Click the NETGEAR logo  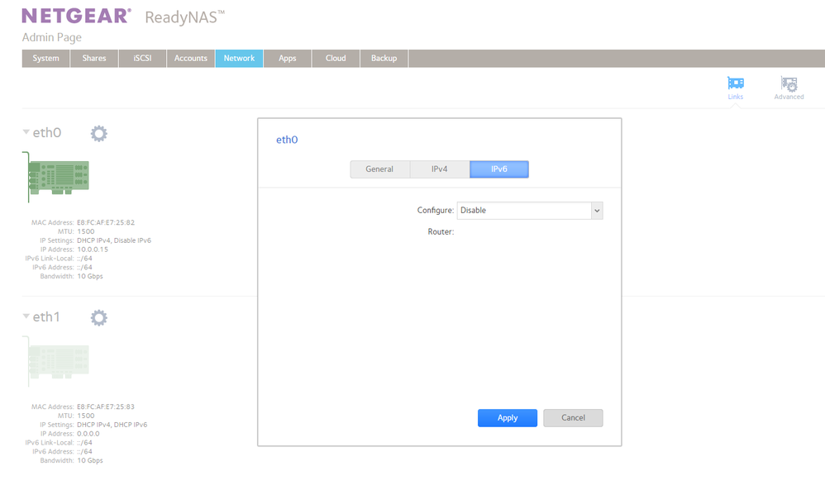coord(77,16)
